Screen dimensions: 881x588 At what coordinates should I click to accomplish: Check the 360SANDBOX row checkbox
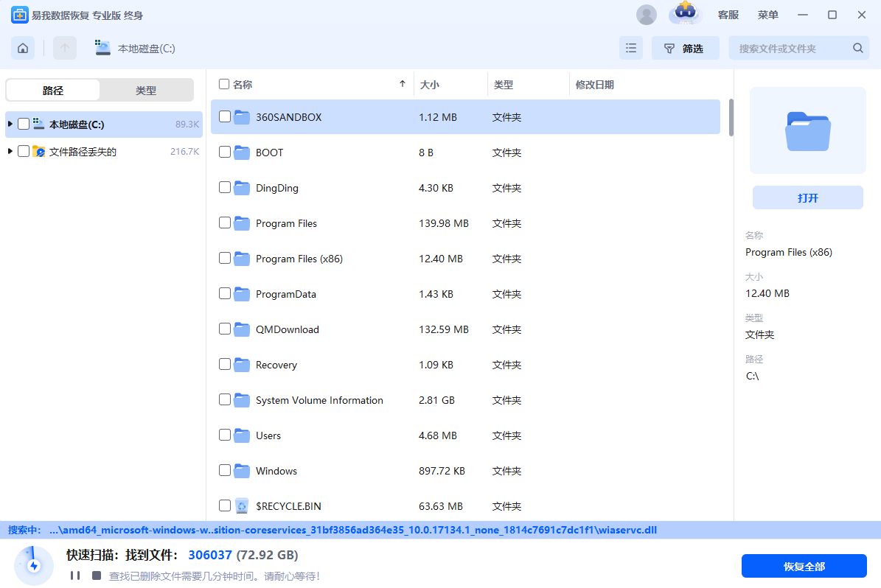coord(225,116)
